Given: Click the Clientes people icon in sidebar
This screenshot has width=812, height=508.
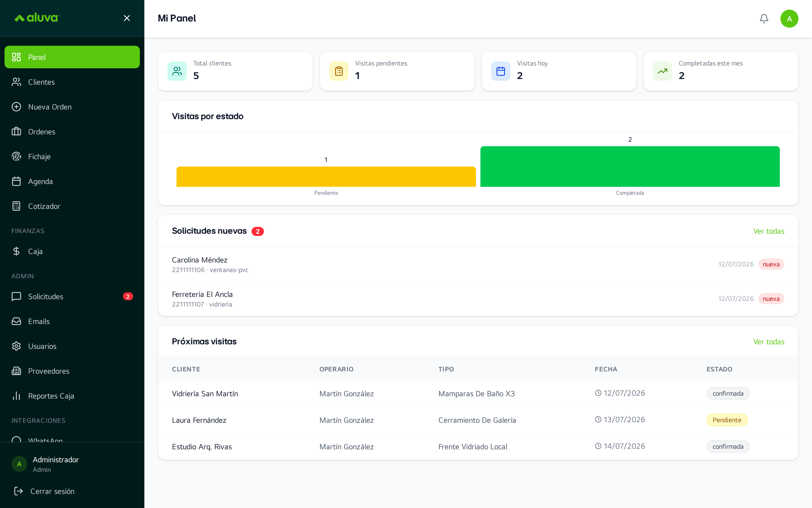Looking at the screenshot, I should tap(16, 82).
